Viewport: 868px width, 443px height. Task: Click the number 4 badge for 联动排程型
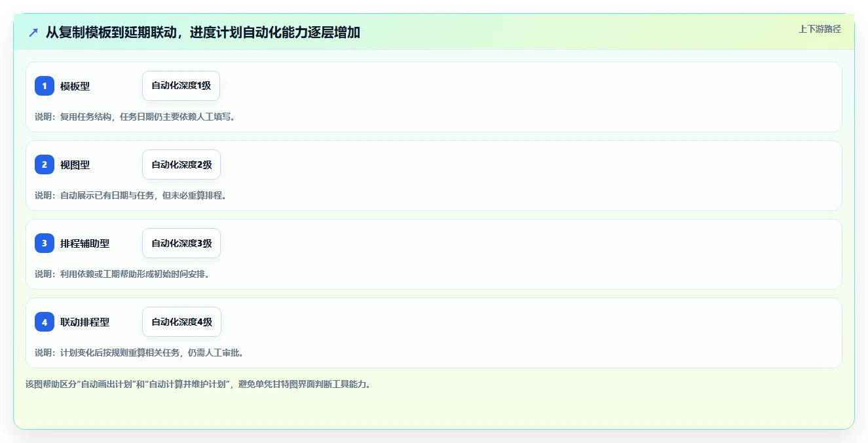(45, 322)
